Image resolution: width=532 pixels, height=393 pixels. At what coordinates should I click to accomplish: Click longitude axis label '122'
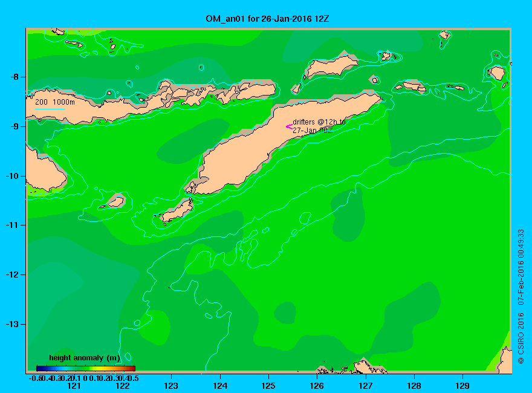pyautogui.click(x=123, y=386)
